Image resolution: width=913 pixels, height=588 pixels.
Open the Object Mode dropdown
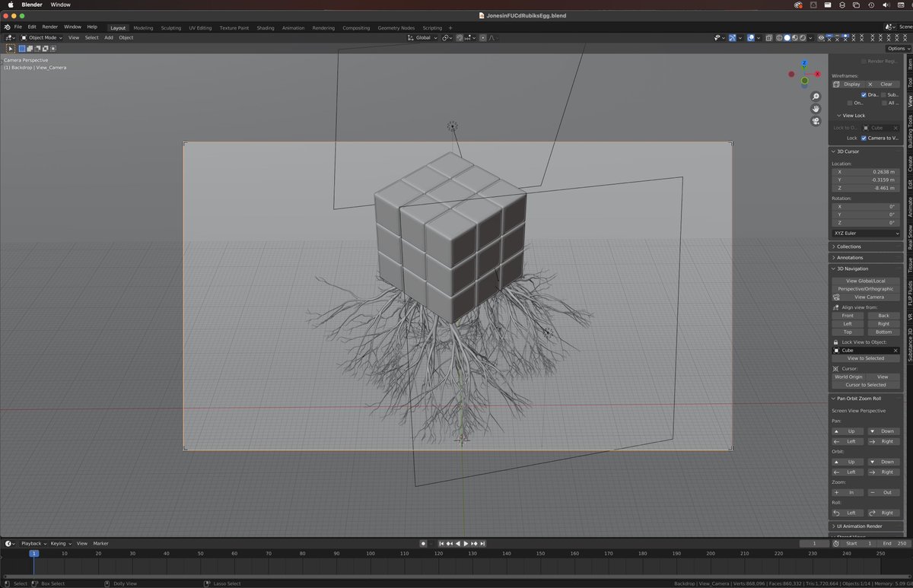43,37
